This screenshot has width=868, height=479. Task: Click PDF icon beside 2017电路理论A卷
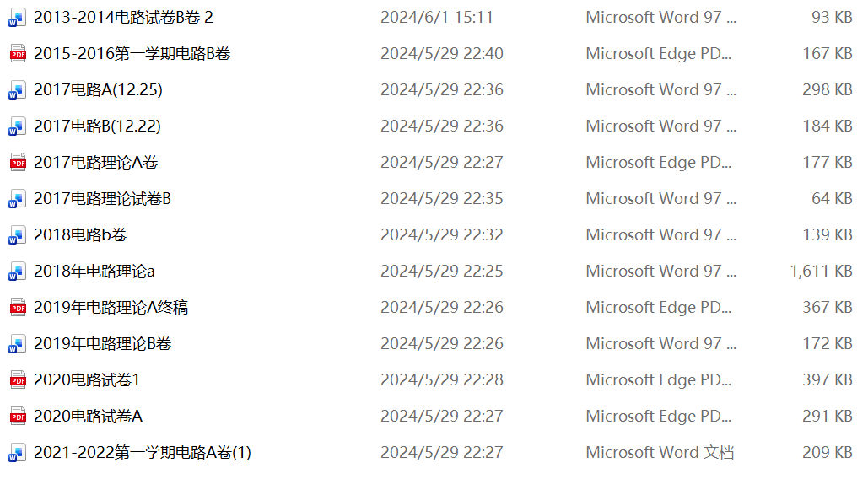pos(17,163)
